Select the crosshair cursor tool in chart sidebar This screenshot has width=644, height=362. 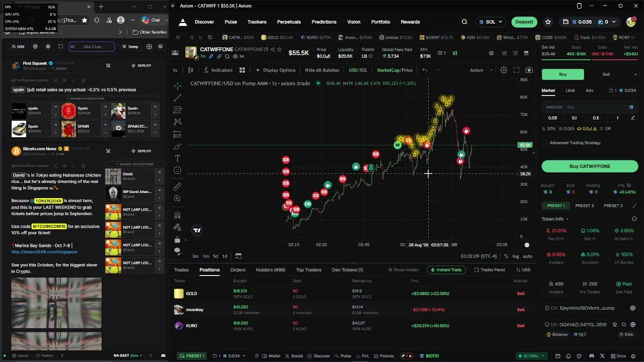(x=177, y=86)
